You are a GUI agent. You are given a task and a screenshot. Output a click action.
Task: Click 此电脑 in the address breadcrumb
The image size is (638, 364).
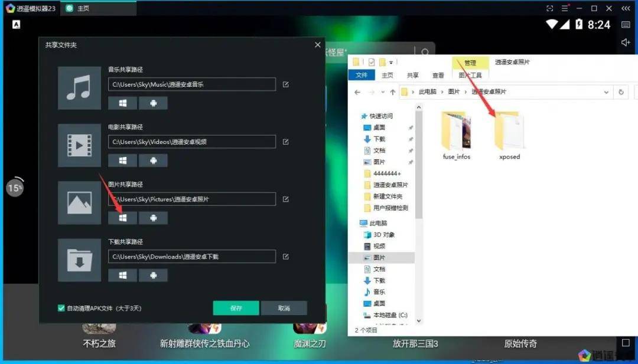click(427, 92)
